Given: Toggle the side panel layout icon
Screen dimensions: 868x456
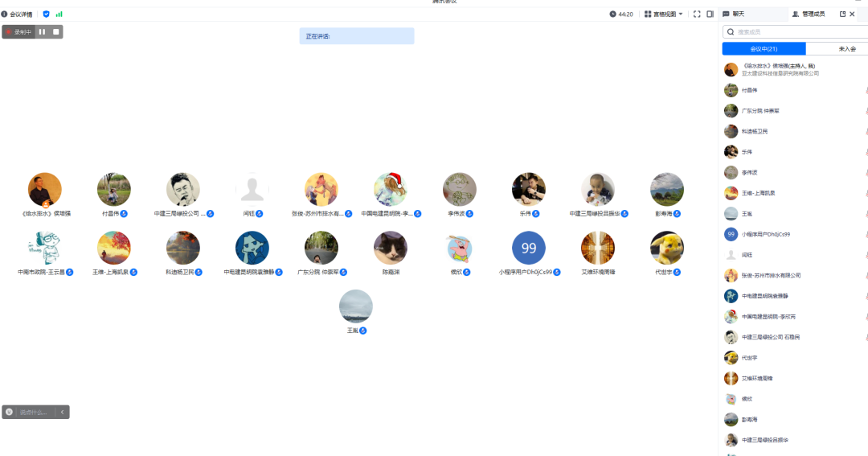Looking at the screenshot, I should pyautogui.click(x=710, y=14).
